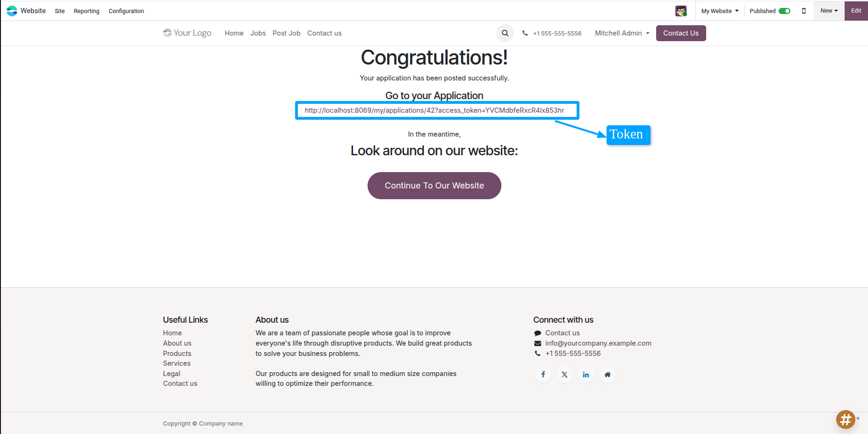
Task: Open the Facebook social icon
Action: pyautogui.click(x=543, y=375)
